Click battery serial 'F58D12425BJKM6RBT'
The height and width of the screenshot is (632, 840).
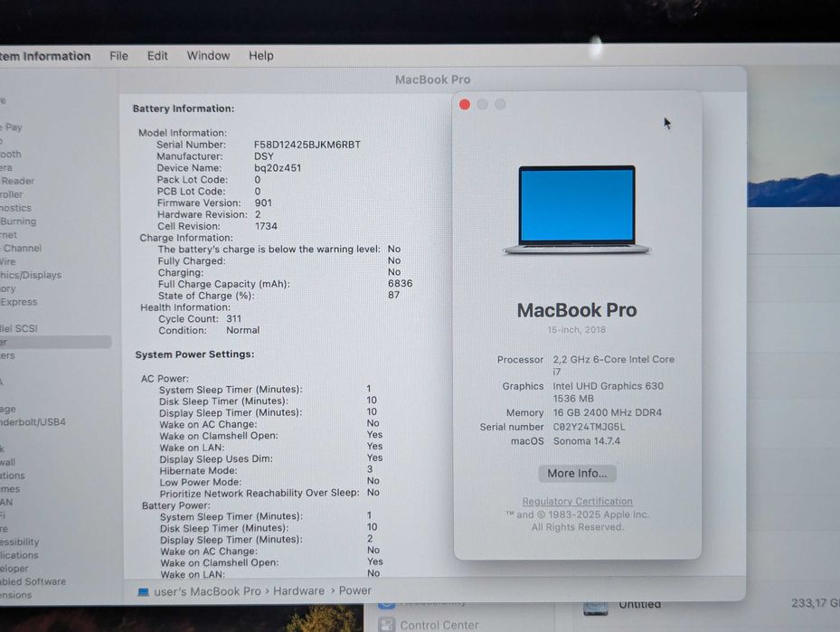click(307, 145)
